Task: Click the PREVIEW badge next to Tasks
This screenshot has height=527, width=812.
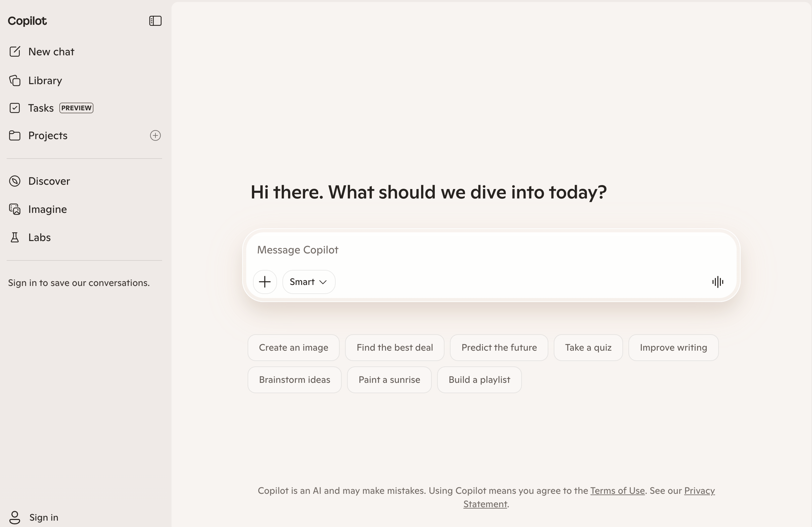Action: (76, 108)
